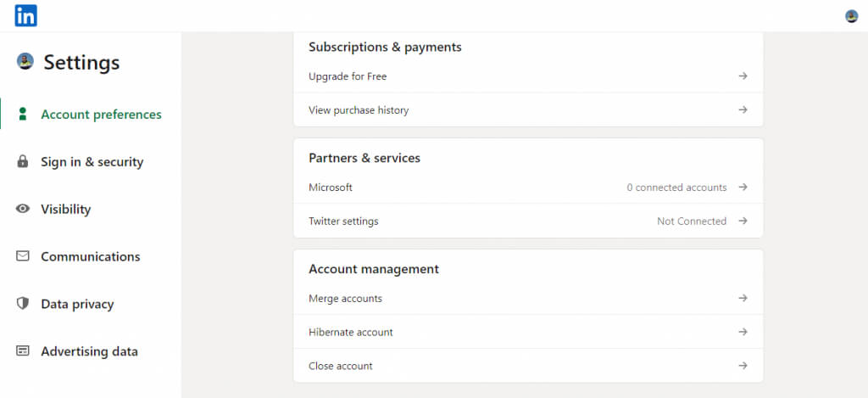Click the small avatar beside Settings heading
The image size is (868, 398).
click(25, 61)
